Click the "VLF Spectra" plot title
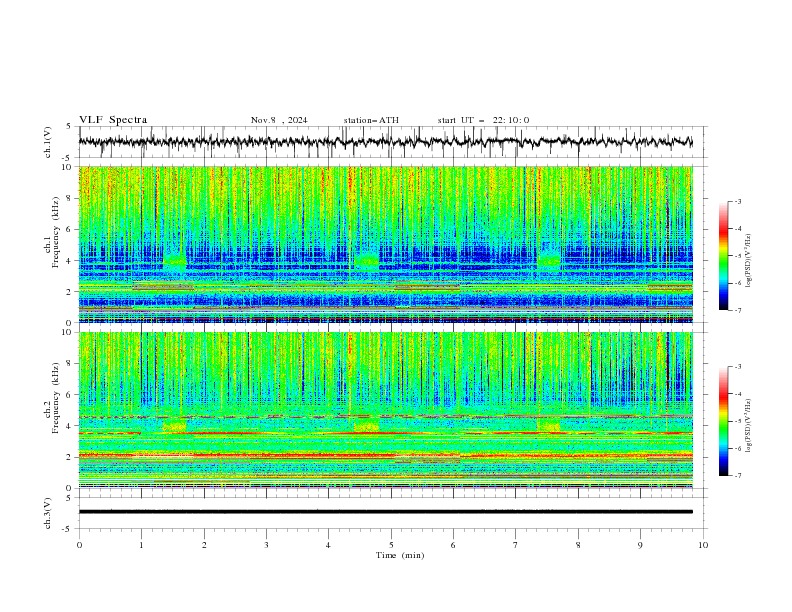This screenshot has width=792, height=612. pyautogui.click(x=113, y=120)
